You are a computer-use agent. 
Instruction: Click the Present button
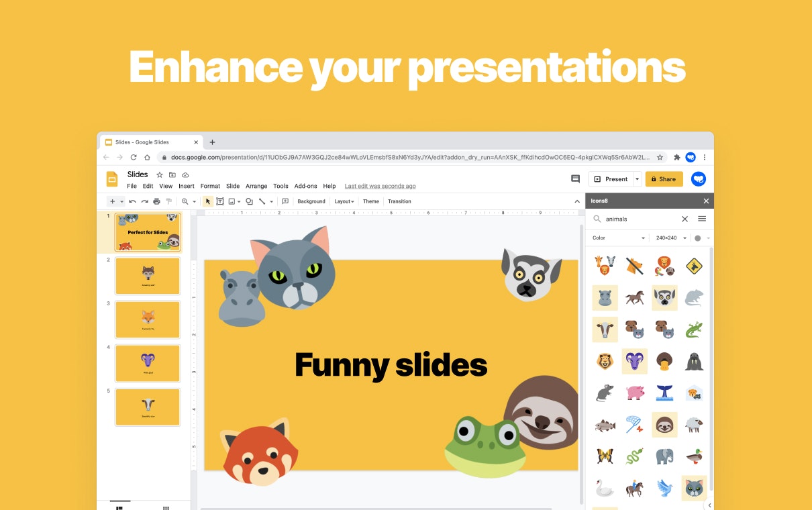(612, 178)
